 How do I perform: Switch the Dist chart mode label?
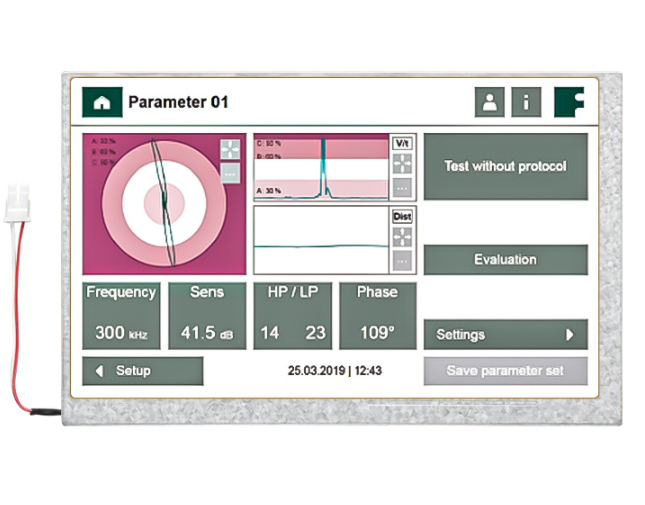click(402, 216)
